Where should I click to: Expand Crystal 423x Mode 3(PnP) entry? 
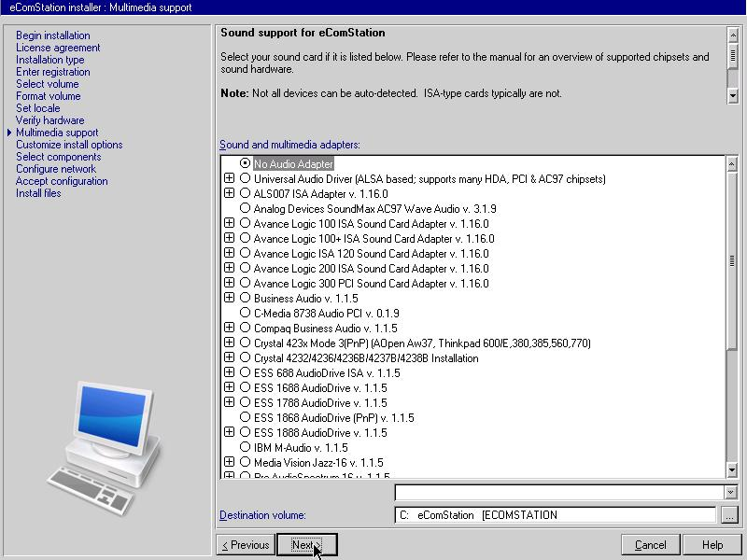[229, 343]
